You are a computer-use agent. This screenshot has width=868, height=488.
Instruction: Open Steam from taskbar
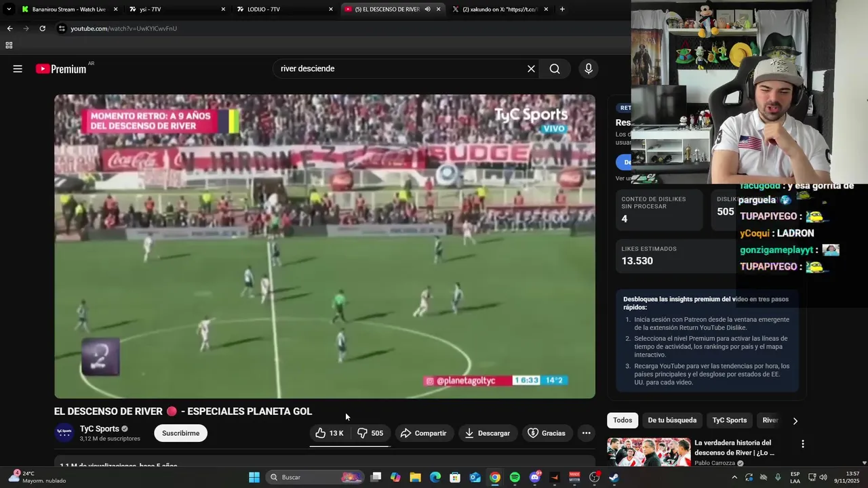click(x=614, y=477)
